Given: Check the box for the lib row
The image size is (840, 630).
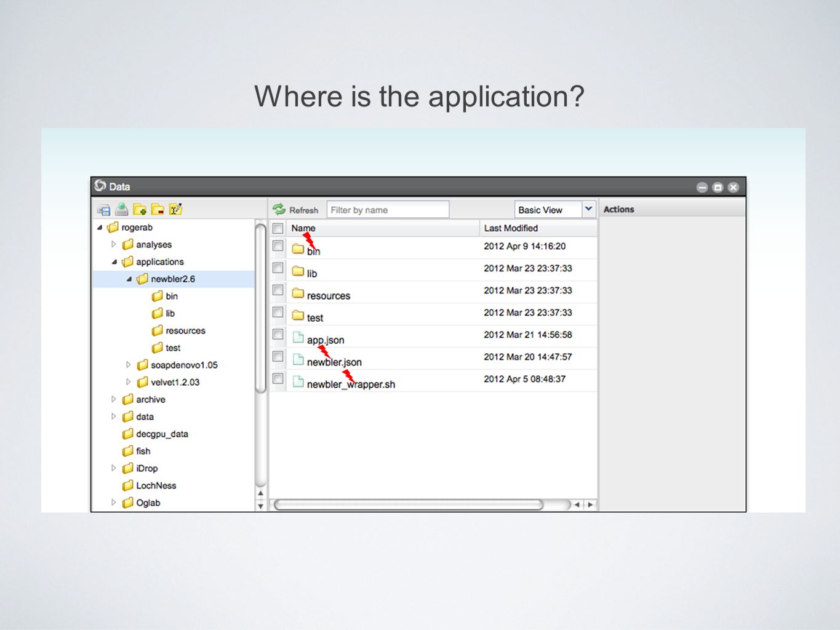Looking at the screenshot, I should pyautogui.click(x=278, y=268).
